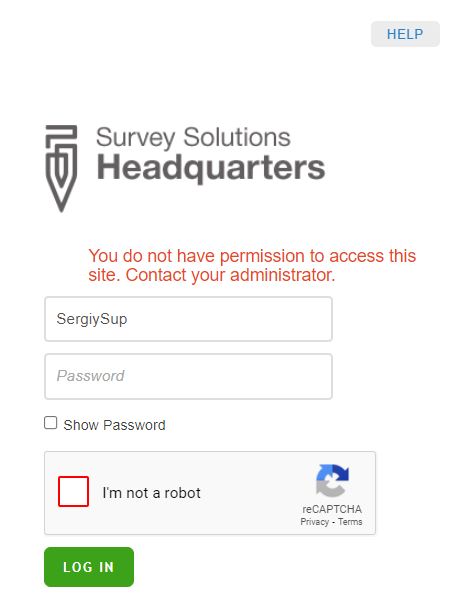Click the Password placeholder text
469x614 pixels.
(90, 376)
